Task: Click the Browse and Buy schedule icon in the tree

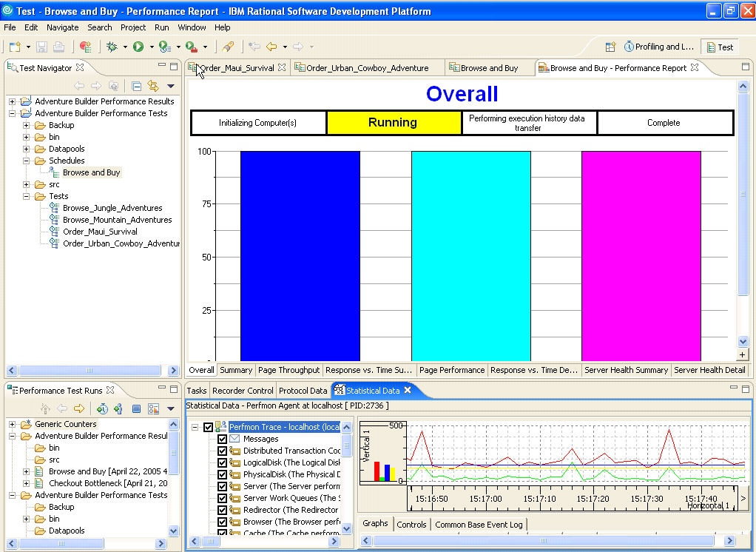Action: [x=54, y=172]
